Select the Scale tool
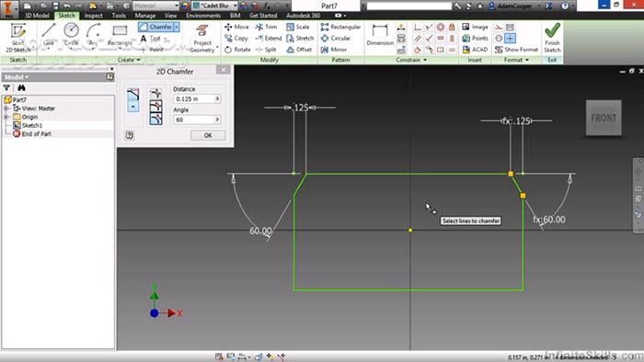 [x=298, y=27]
